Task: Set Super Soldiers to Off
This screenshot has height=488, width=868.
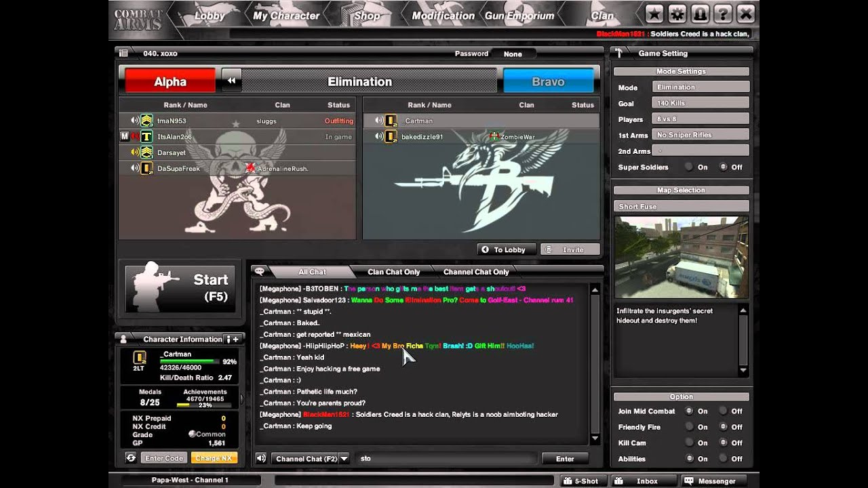Action: click(723, 167)
